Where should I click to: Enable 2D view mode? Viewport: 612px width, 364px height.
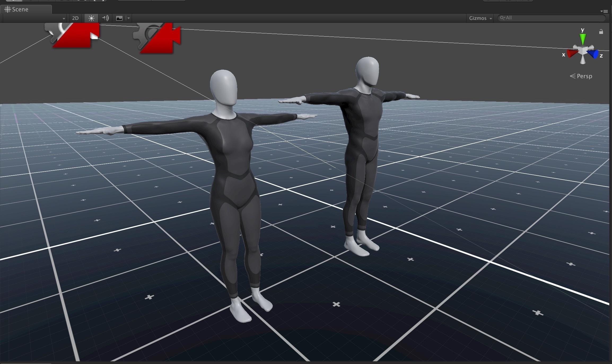[x=75, y=18]
